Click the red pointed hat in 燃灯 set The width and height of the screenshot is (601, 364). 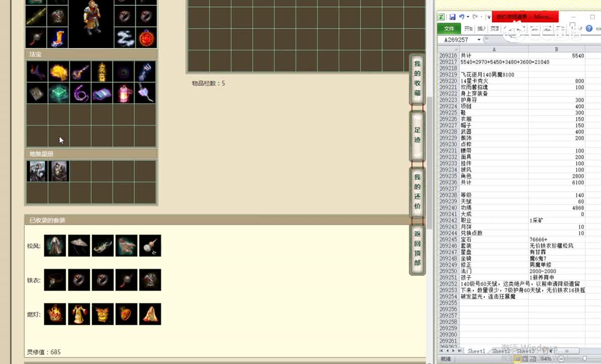click(x=150, y=314)
